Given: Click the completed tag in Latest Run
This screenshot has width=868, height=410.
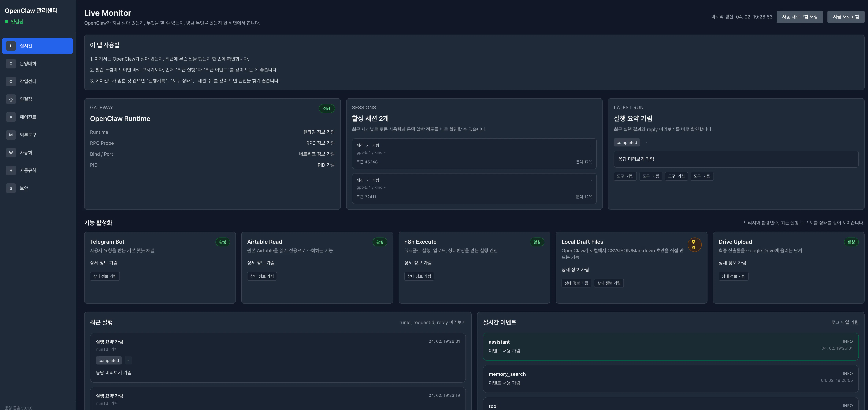Looking at the screenshot, I should pos(626,143).
